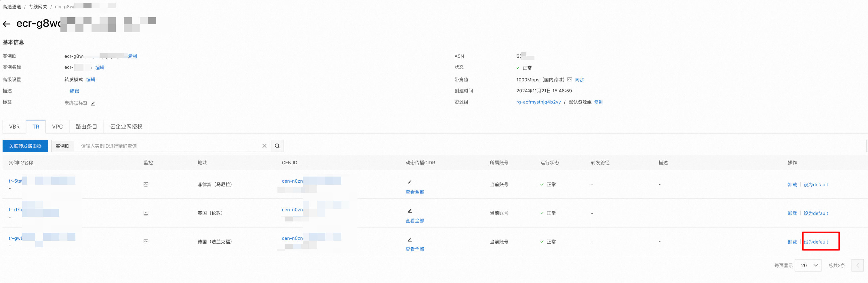Edit dynamic CIDR for Frankfurt row

coord(410,240)
